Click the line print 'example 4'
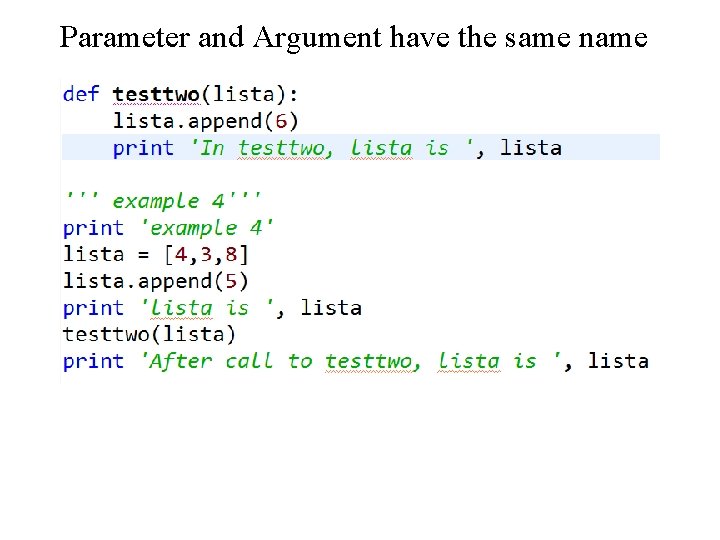This screenshot has height=540, width=720. pos(168,228)
